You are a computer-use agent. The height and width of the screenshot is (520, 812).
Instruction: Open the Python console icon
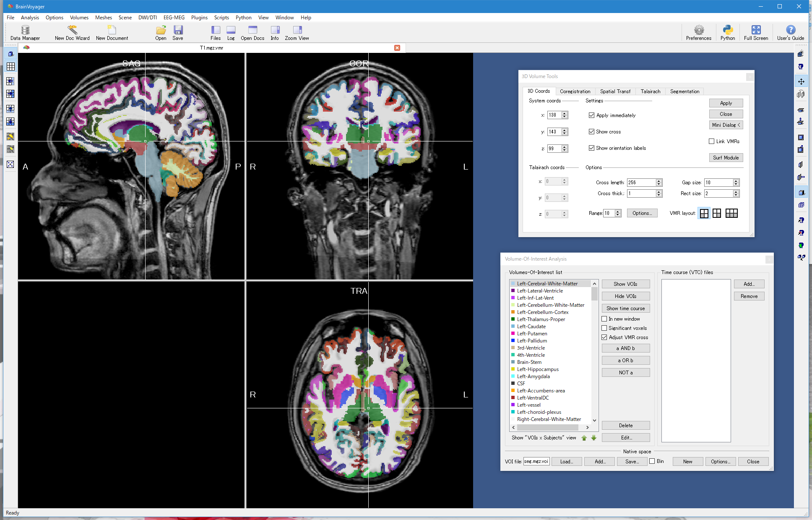[x=728, y=32]
